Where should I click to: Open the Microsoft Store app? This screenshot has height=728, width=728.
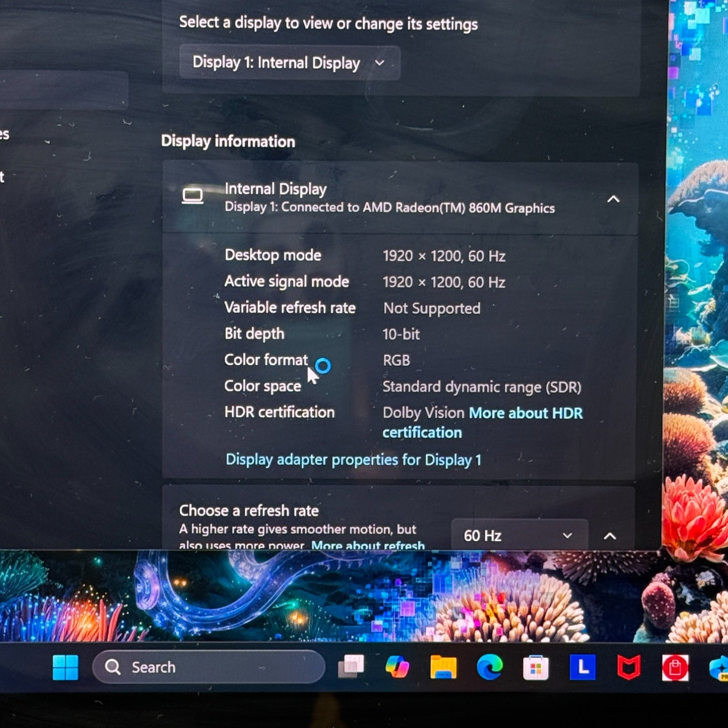tap(535, 668)
